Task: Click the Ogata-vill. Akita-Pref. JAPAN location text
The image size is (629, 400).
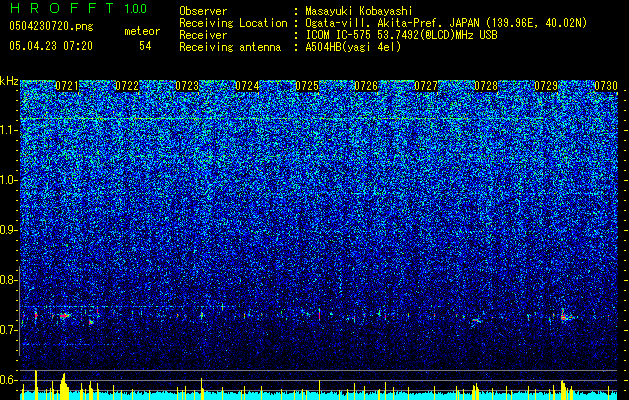Action: 446,23
